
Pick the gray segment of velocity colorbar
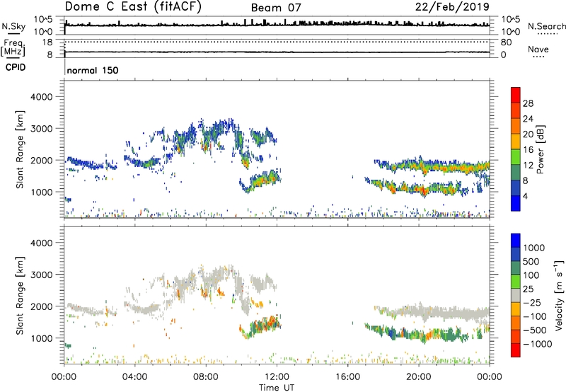point(516,295)
